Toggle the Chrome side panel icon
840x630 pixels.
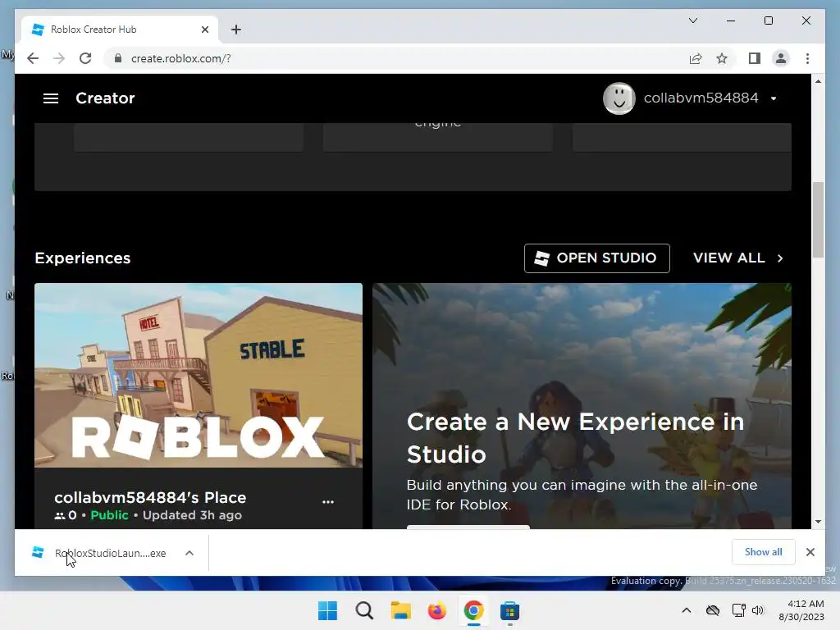pos(755,58)
